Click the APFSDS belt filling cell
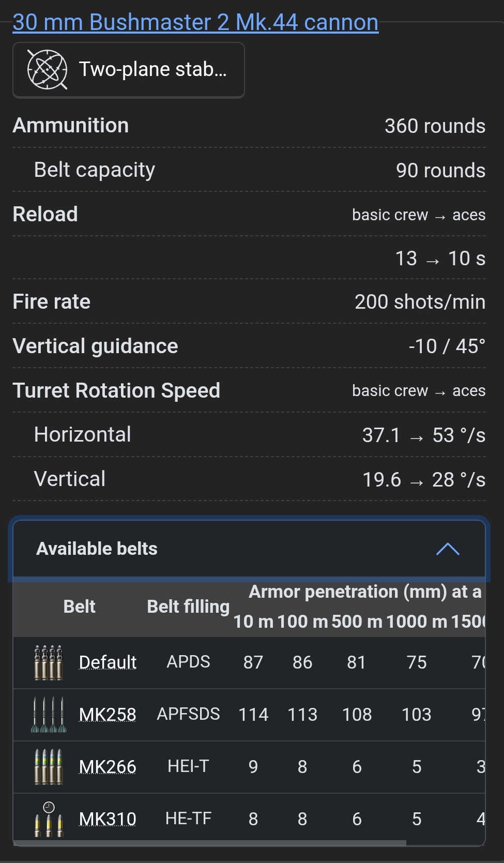 (188, 714)
